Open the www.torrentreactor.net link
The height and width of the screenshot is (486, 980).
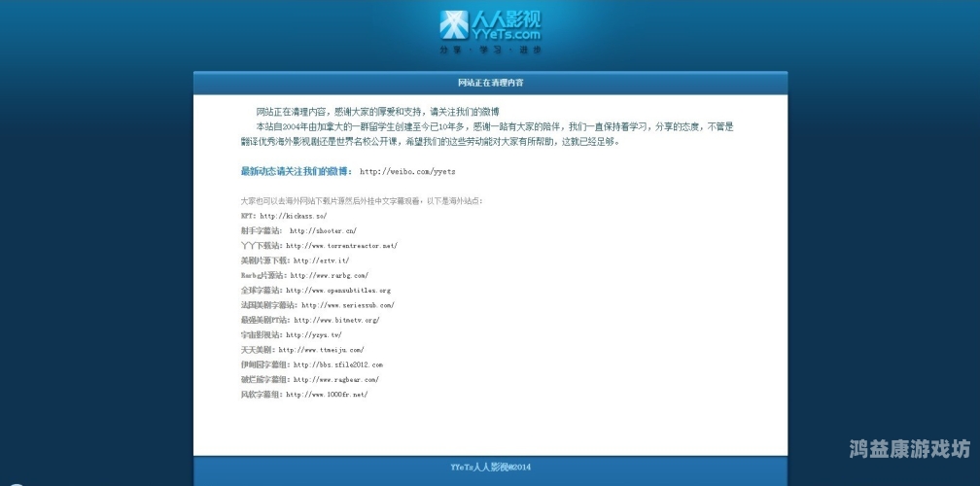[x=341, y=246]
